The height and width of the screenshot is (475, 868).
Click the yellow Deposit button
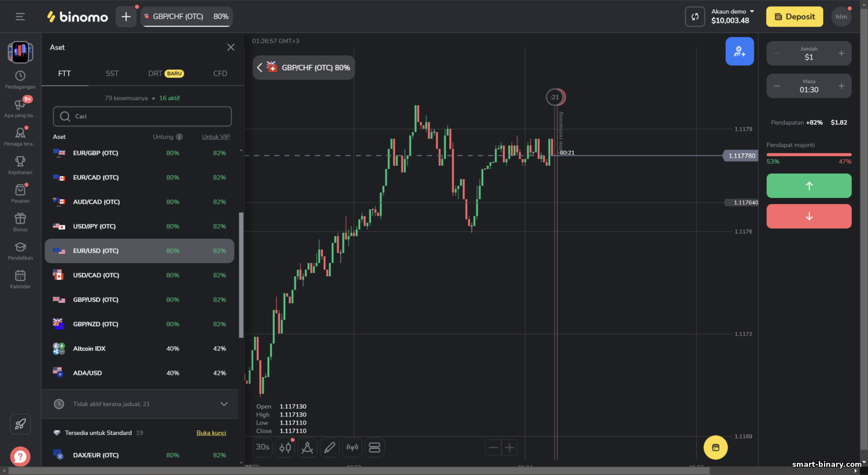tap(795, 17)
